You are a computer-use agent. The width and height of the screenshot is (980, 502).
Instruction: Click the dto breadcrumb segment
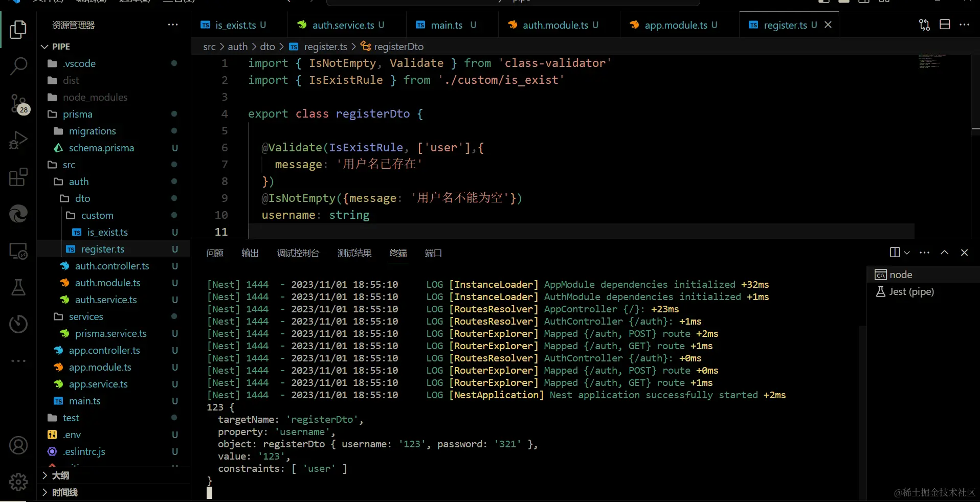click(268, 47)
